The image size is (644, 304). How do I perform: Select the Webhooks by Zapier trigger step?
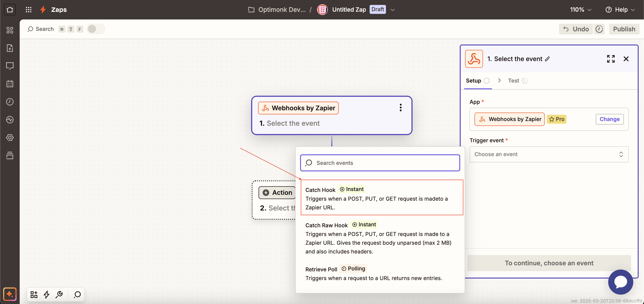coord(331,115)
